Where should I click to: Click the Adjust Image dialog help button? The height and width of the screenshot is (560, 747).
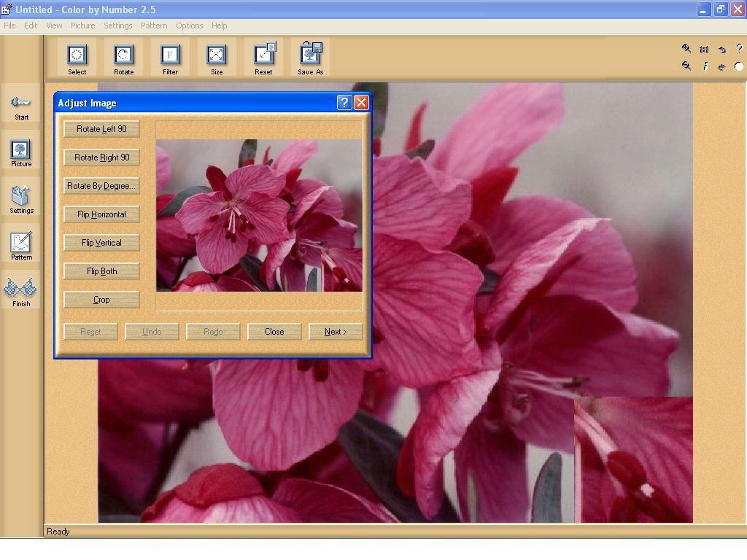[344, 102]
